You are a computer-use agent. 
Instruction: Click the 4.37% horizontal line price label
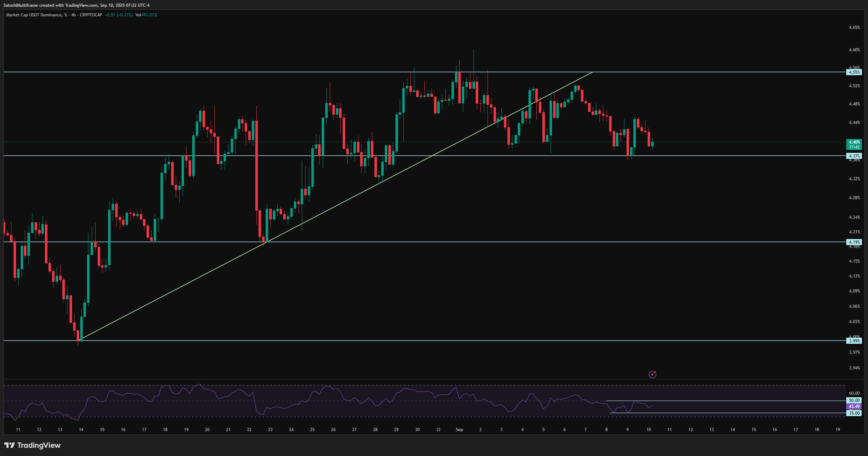[x=854, y=156]
